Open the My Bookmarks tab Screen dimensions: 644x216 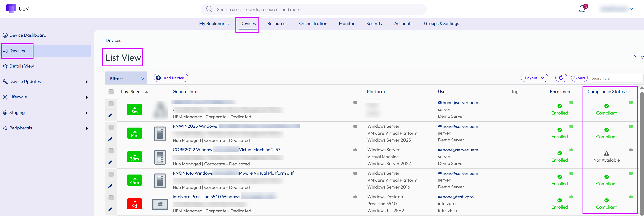[x=214, y=23]
